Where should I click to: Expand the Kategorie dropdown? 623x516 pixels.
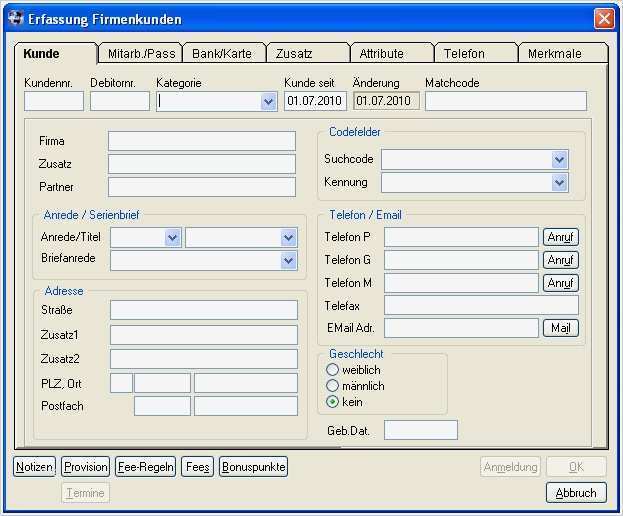coord(268,102)
